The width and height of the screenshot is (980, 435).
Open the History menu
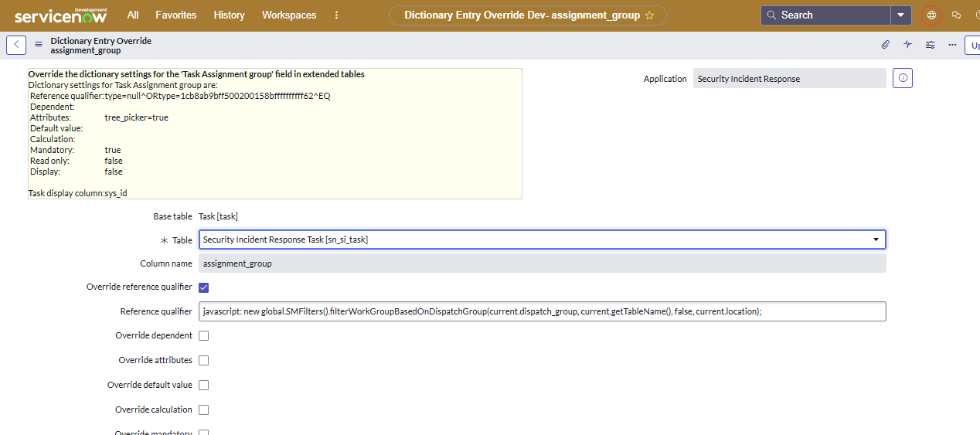229,15
